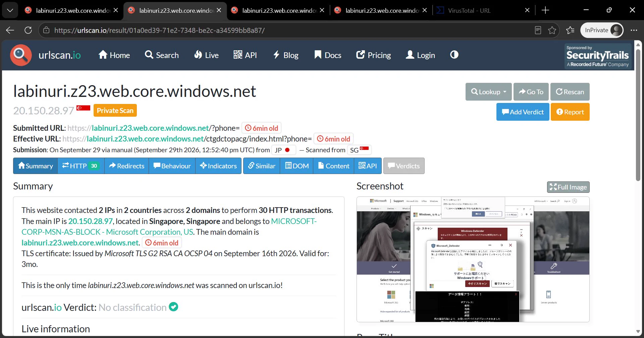Click the SecurityTrails sponsor banner
Screen dimensions: 644x338
(598, 56)
